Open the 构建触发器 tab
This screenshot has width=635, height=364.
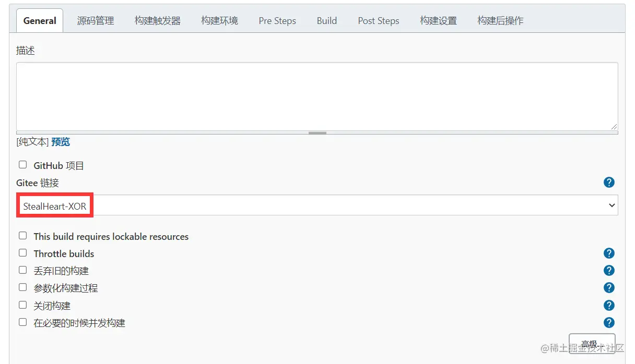click(x=158, y=21)
